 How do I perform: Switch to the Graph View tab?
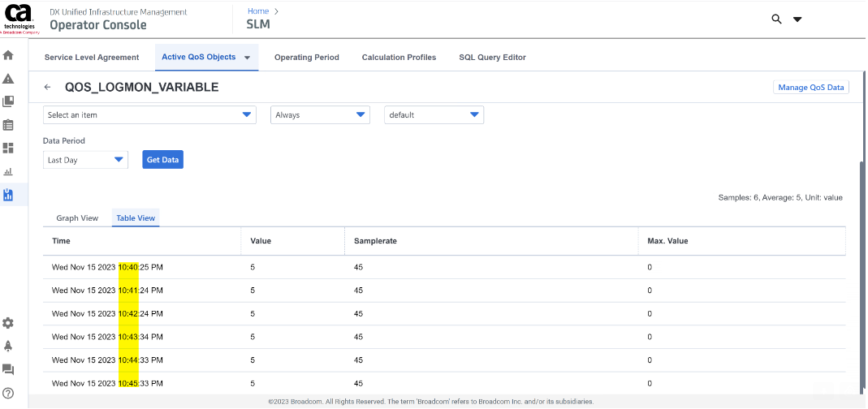[77, 218]
